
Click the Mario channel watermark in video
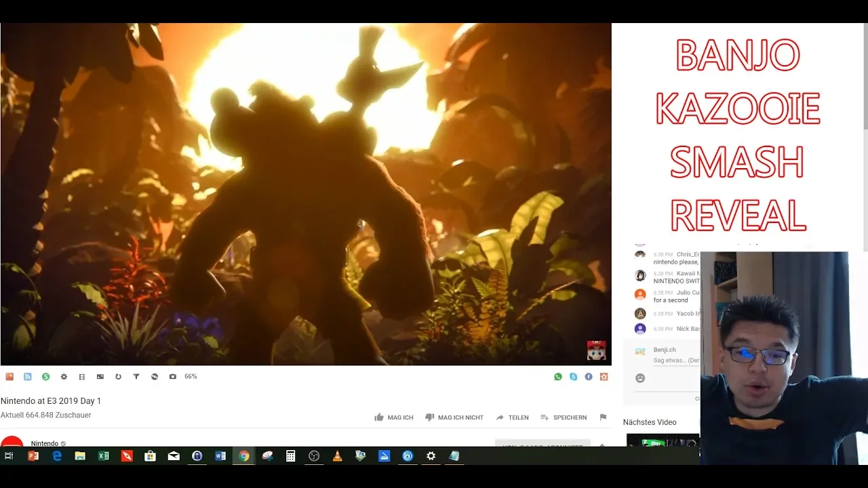click(596, 350)
